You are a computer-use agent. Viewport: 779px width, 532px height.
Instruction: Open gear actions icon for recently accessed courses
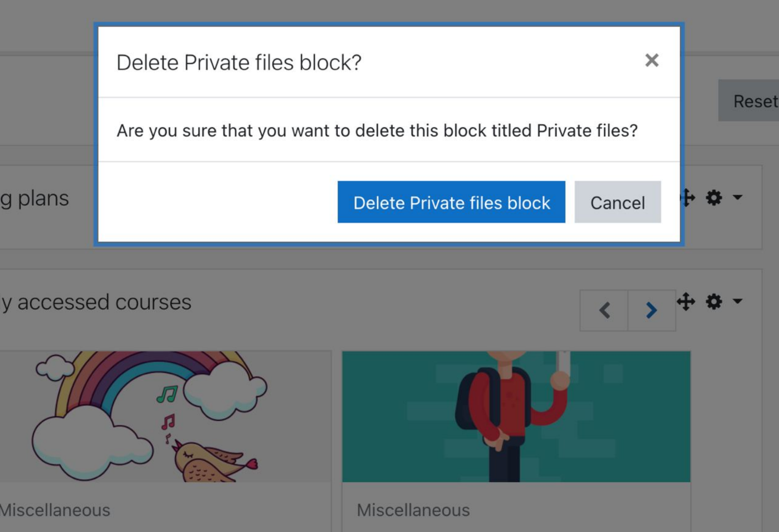pos(714,301)
